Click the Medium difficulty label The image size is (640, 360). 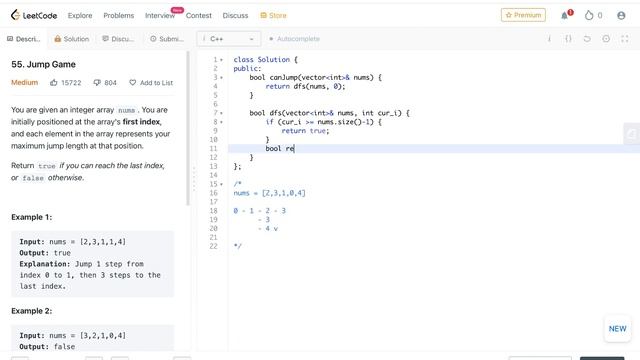pyautogui.click(x=24, y=82)
